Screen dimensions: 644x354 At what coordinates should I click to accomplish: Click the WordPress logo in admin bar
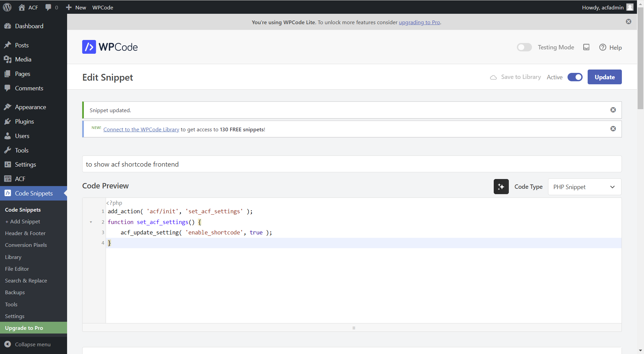point(7,7)
